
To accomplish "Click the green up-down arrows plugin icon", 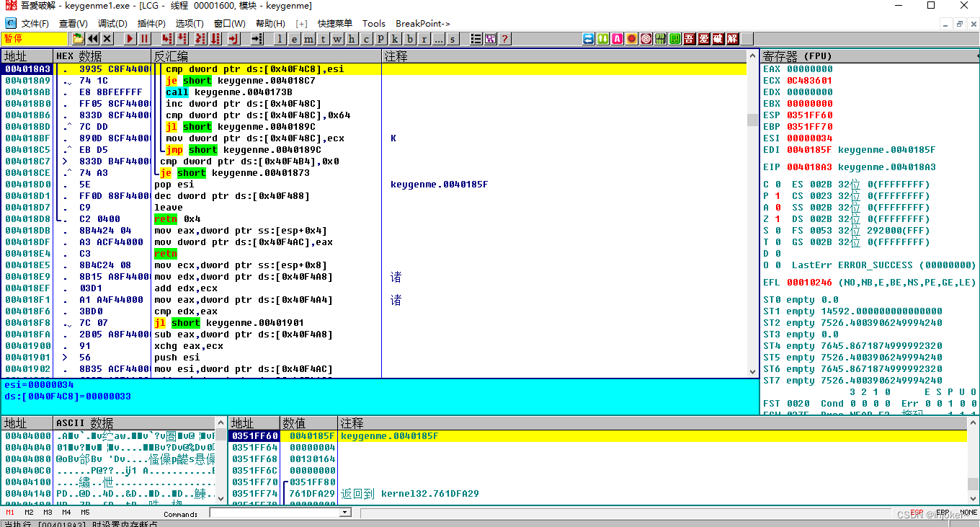I will click(x=603, y=39).
